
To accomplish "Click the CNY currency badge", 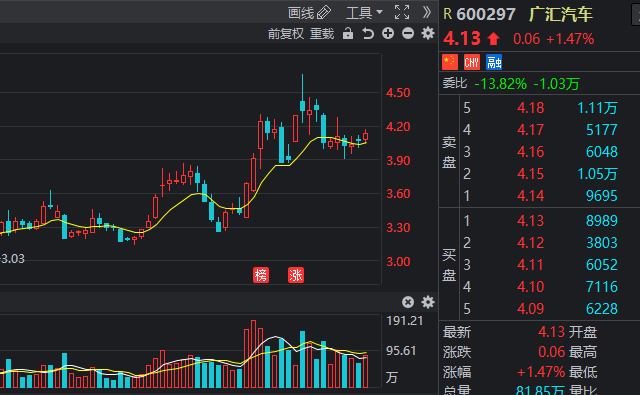I will coord(471,62).
